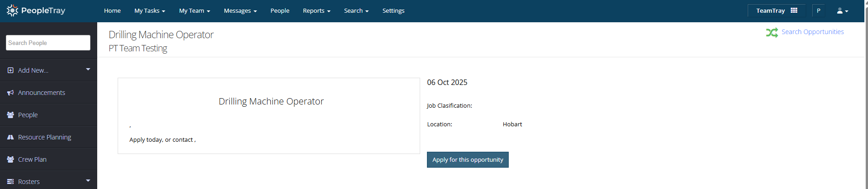Click the Rosters list icon
Screen dimensions: 868x189
click(10, 182)
